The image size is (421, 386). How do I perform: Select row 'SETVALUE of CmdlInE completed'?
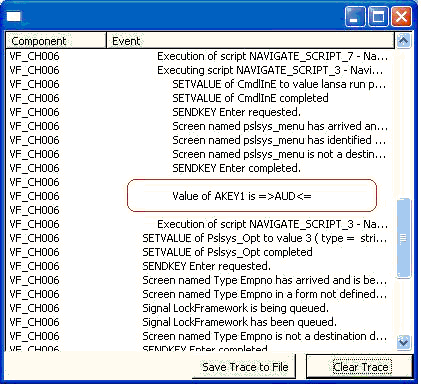(x=200, y=98)
